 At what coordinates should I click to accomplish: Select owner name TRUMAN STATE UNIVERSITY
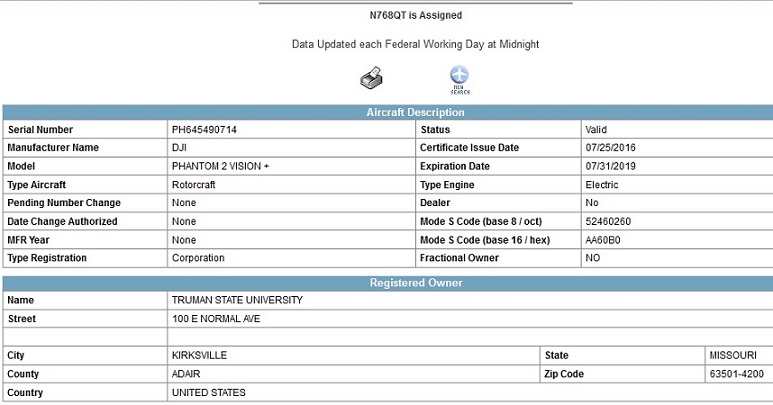click(237, 300)
